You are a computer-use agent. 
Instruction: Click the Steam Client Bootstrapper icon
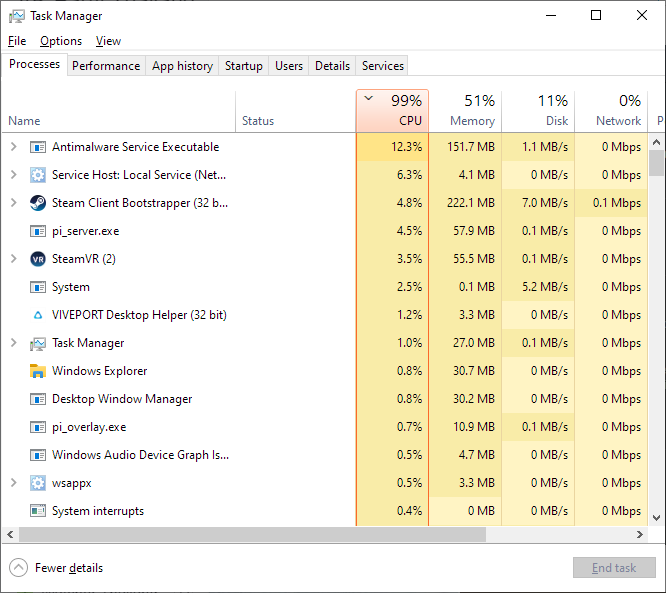coord(38,203)
